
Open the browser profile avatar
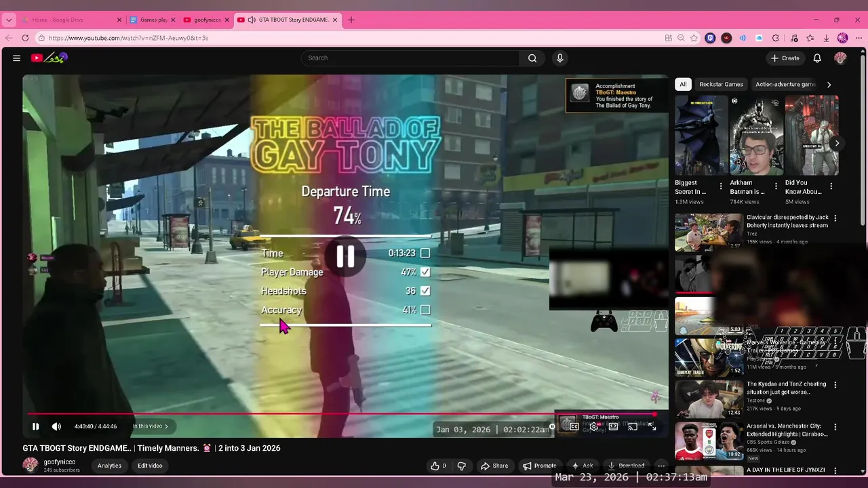pos(842,38)
